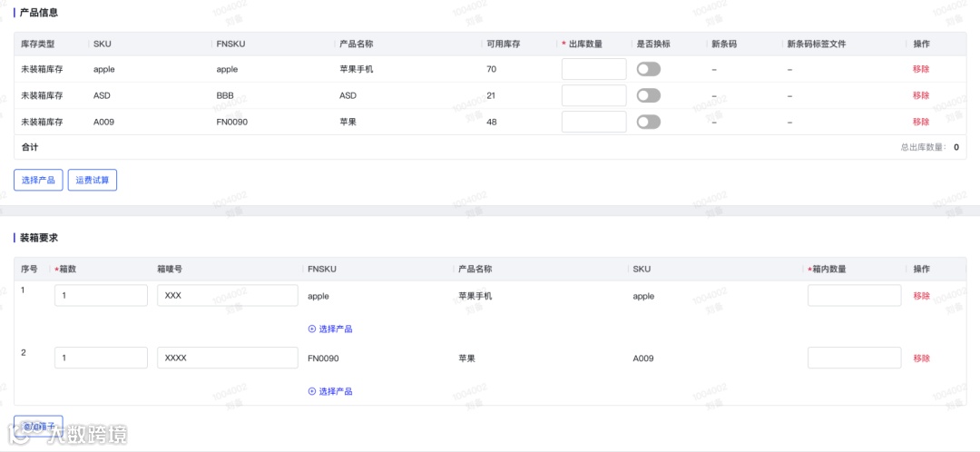Click box count field in row 2
This screenshot has height=452, width=980.
(102, 359)
